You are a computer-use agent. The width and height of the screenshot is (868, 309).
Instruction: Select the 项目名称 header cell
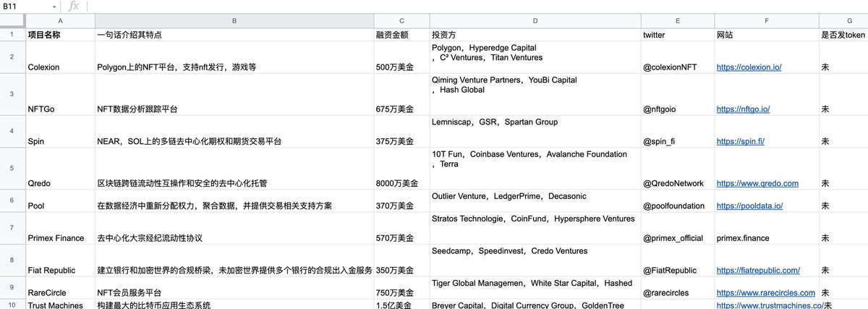pos(59,34)
